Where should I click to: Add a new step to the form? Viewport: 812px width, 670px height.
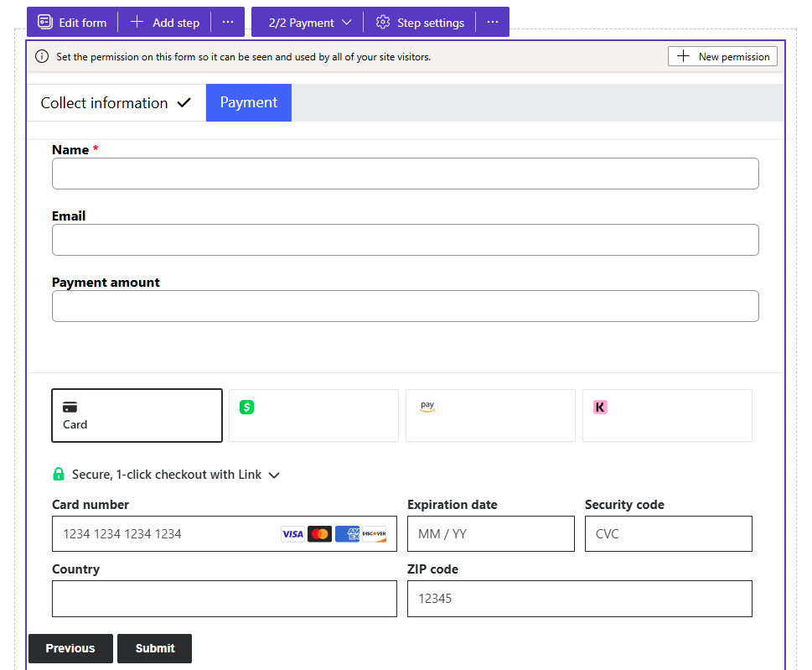coord(165,23)
